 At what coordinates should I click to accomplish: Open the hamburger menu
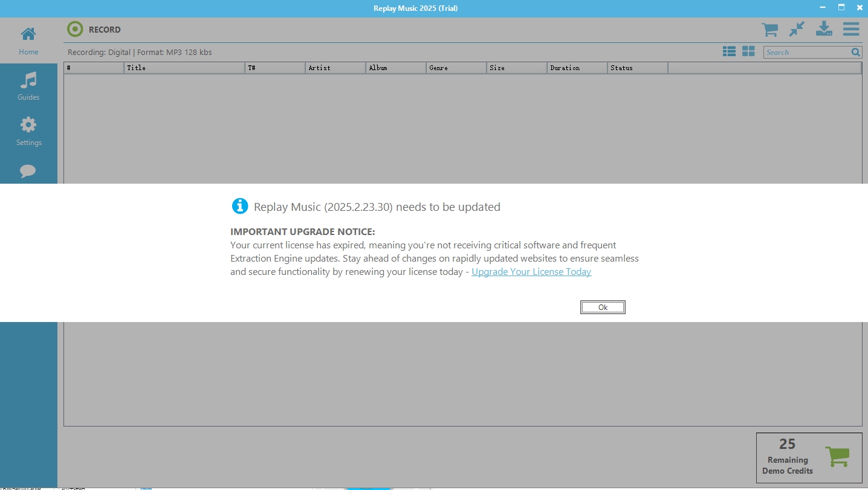[x=851, y=29]
